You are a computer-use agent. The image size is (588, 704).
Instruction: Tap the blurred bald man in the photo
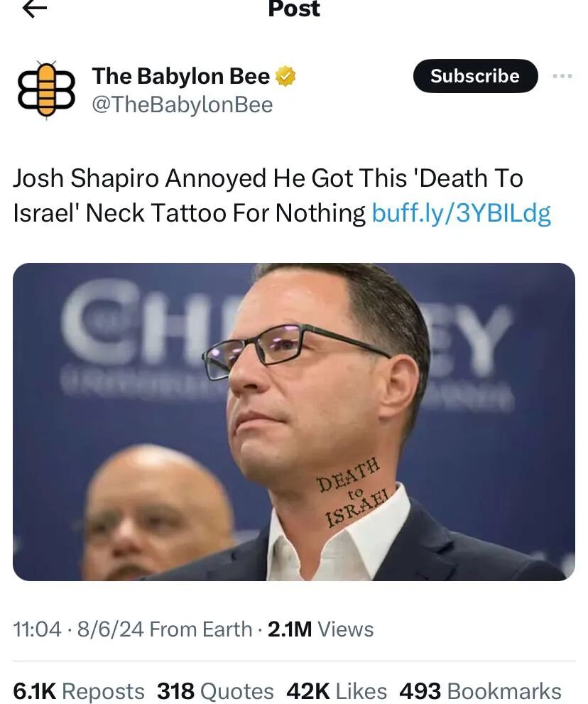point(157,511)
